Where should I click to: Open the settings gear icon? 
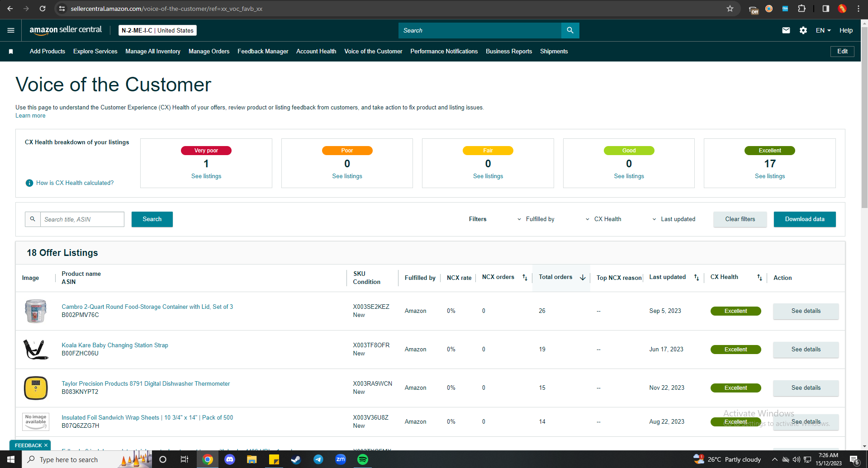[x=803, y=30]
